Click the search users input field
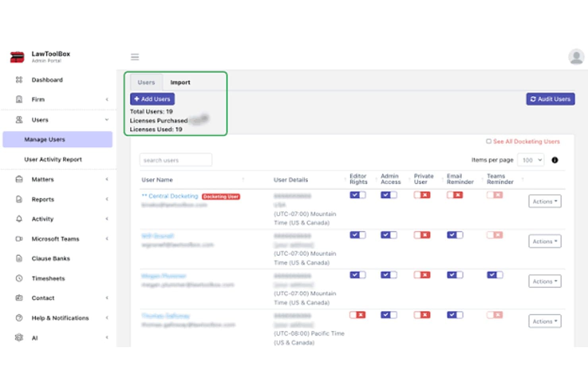 coord(176,160)
